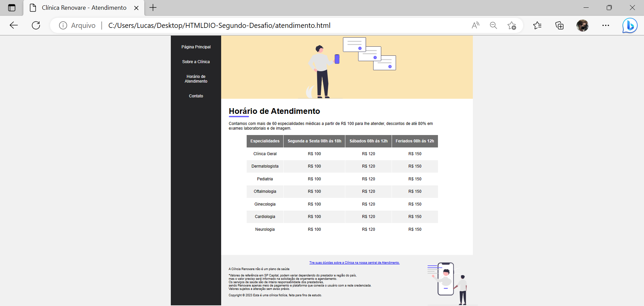
Task: Click the back navigation arrow
Action: coord(13,25)
